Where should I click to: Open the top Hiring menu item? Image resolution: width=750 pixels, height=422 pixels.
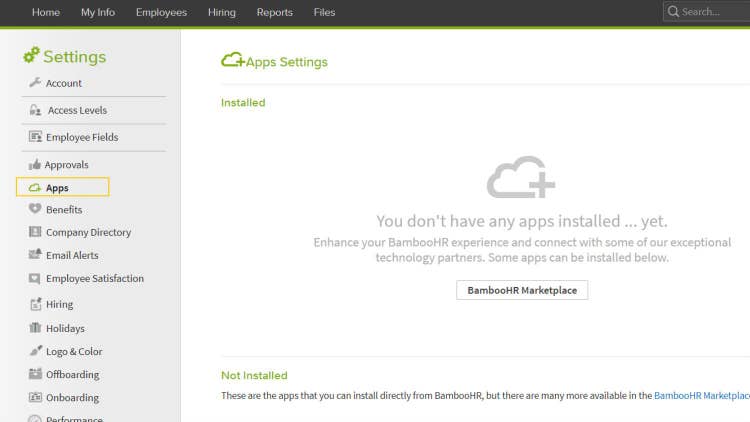coord(221,12)
